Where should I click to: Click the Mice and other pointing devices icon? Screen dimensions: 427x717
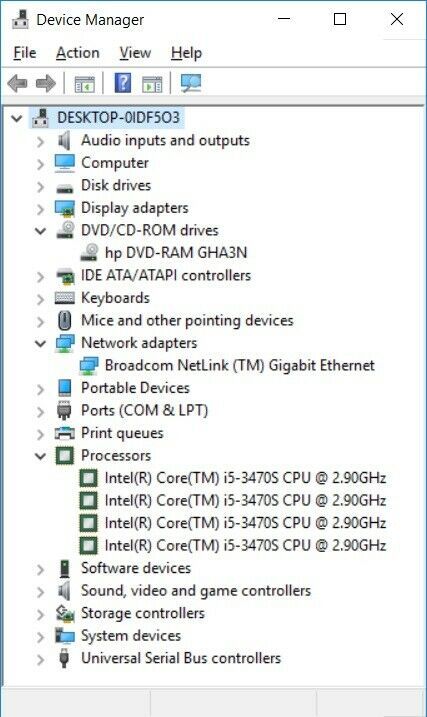coord(64,321)
